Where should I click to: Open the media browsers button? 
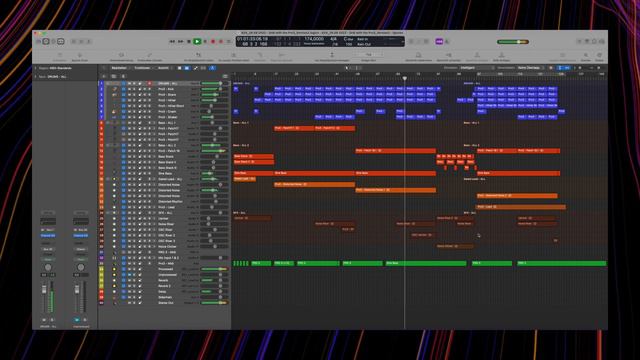pyautogui.click(x=602, y=42)
